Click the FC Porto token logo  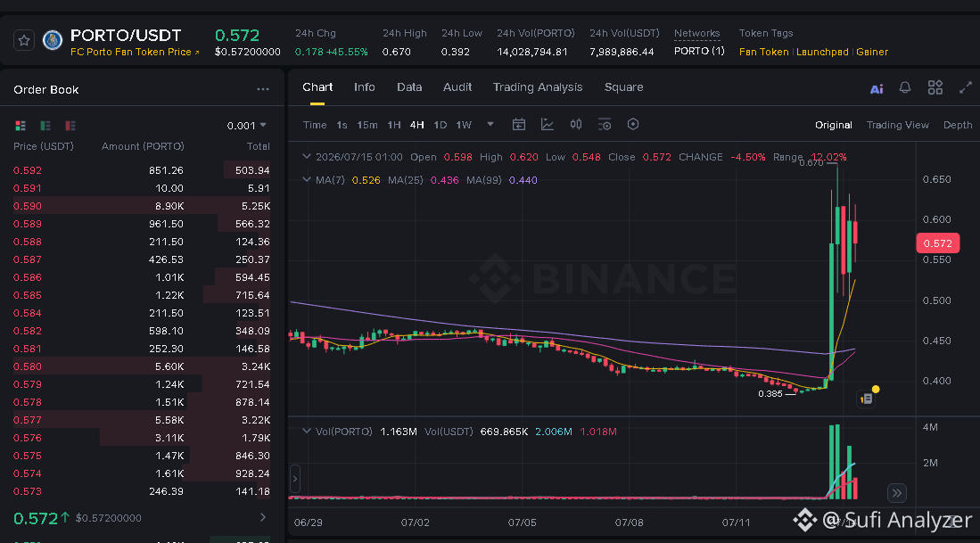pyautogui.click(x=53, y=41)
